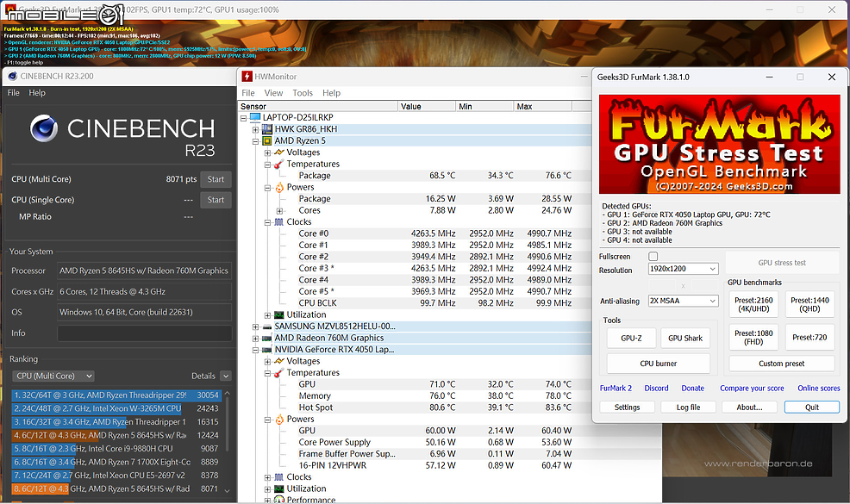Open the HWMonitor Tools menu
Viewport: 850px width, 504px height.
point(303,93)
